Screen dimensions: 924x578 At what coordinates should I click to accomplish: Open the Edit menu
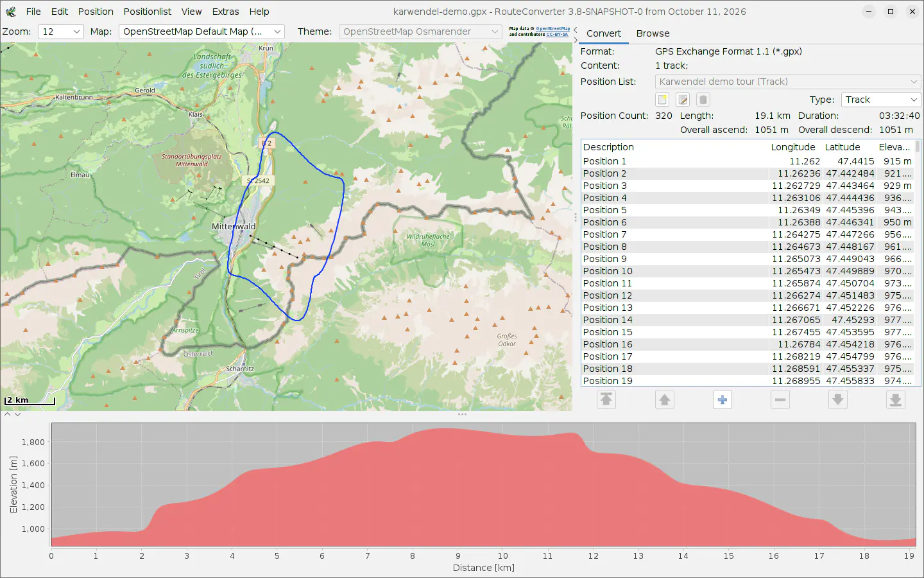[x=60, y=12]
